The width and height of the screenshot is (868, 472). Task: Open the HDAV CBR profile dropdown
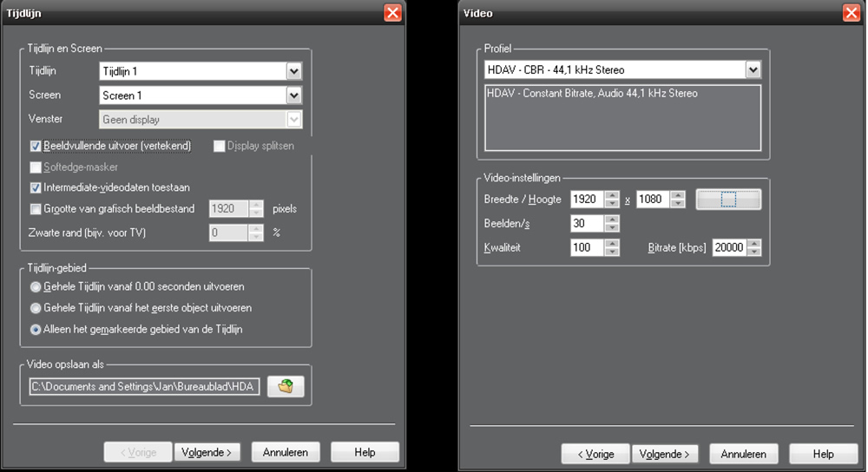click(x=753, y=69)
